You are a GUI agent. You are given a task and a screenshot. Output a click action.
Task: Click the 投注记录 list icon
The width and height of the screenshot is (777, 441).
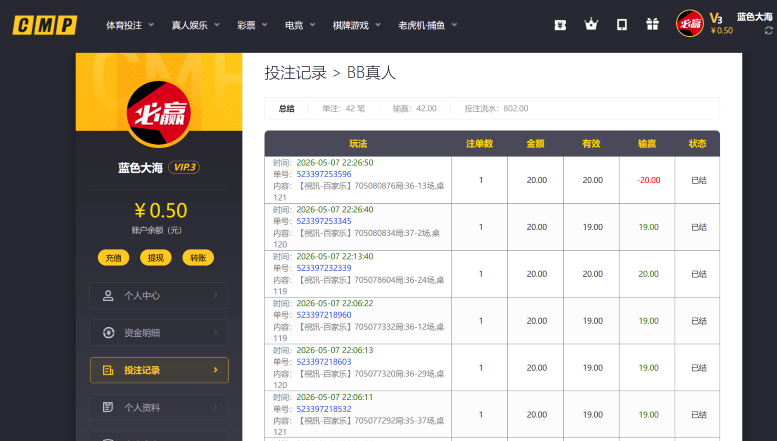click(x=108, y=370)
